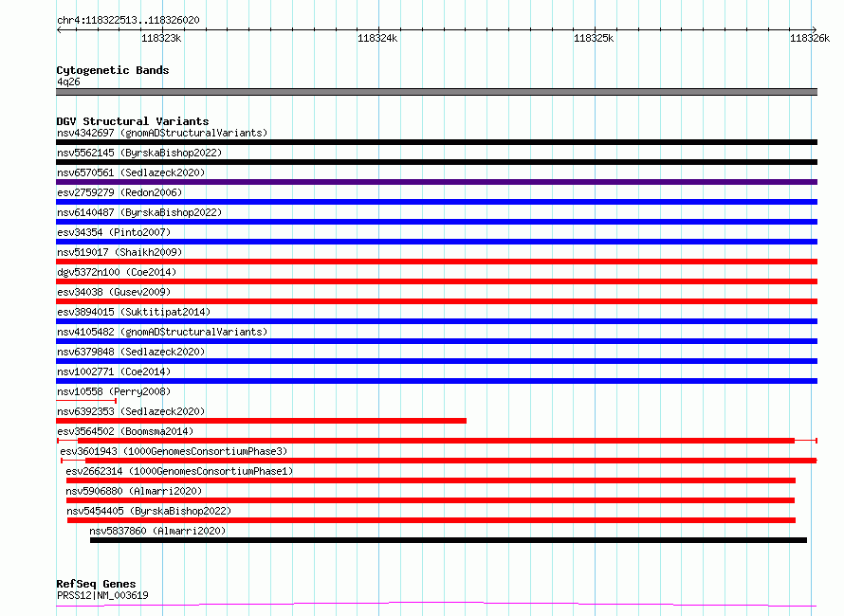Click the red bar under dgv5372n100
Image resolution: width=844 pixels, height=616 pixels.
(x=436, y=281)
